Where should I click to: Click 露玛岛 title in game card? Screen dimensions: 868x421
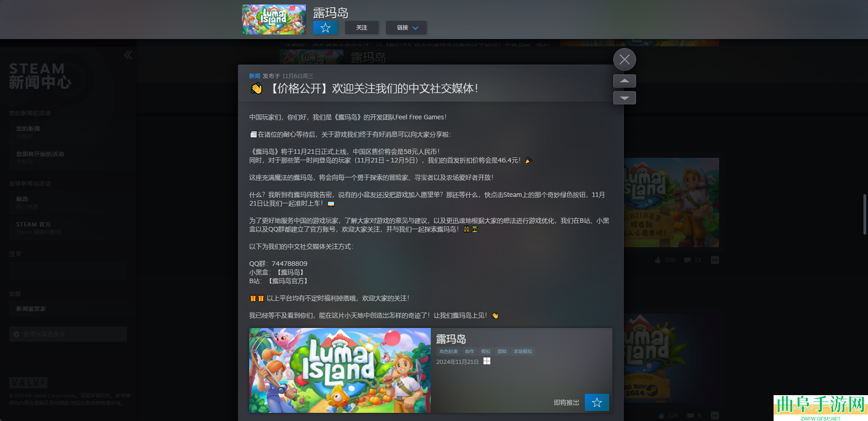click(451, 339)
